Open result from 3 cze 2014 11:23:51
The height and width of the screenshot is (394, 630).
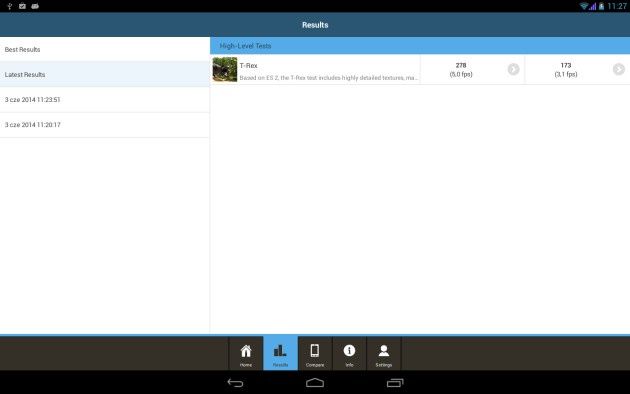point(104,100)
